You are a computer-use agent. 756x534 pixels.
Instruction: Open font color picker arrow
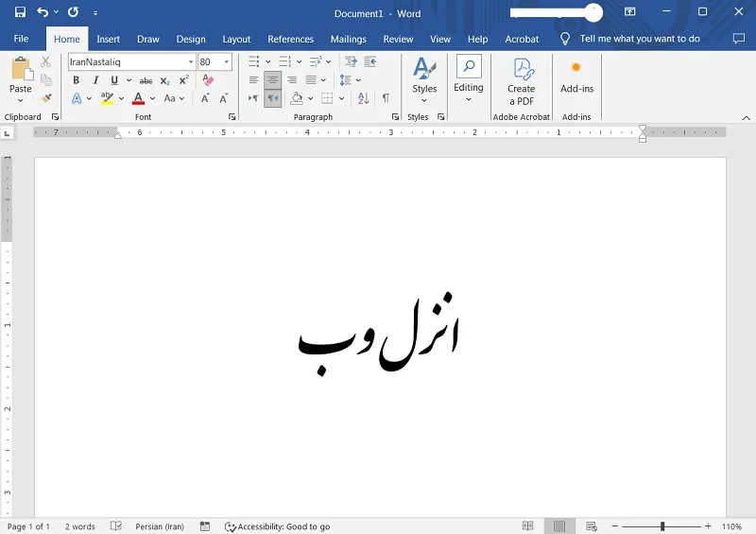(152, 98)
